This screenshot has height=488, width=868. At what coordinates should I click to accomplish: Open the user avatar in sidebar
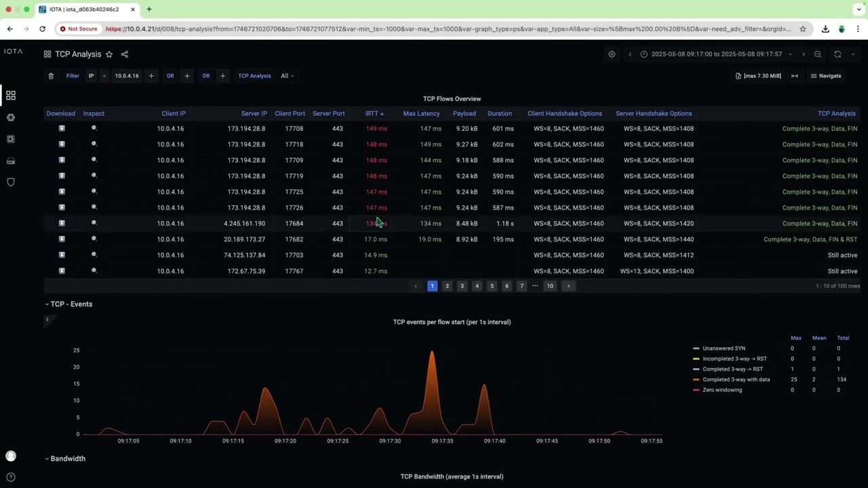(x=11, y=456)
